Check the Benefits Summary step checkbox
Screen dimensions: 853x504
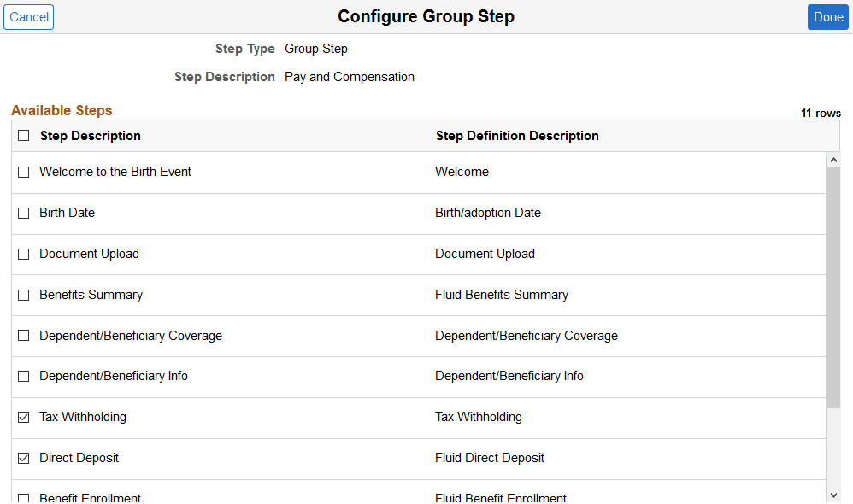click(x=23, y=296)
